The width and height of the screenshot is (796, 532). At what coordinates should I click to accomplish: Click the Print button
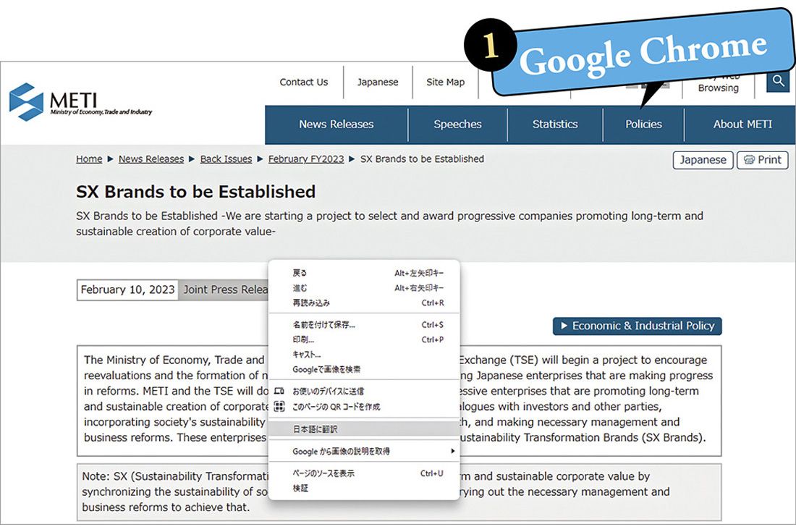pos(763,160)
